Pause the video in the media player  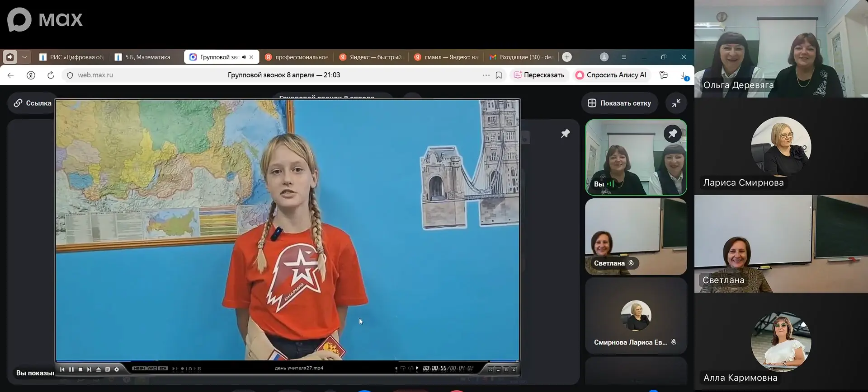pos(71,369)
